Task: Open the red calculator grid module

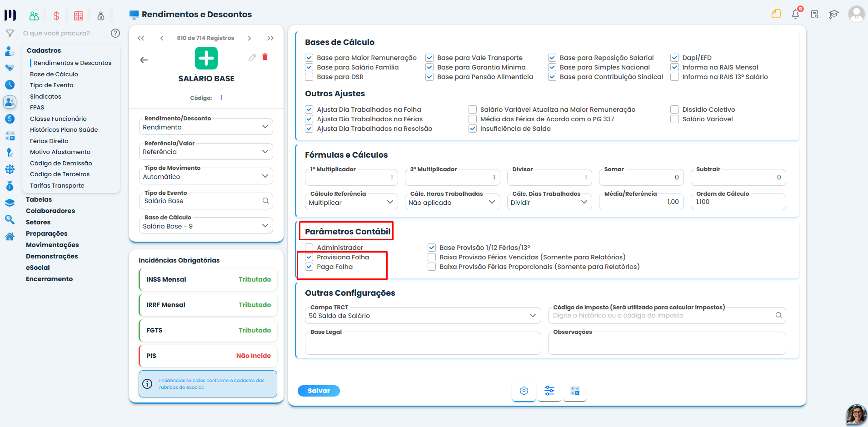Action: (x=79, y=16)
